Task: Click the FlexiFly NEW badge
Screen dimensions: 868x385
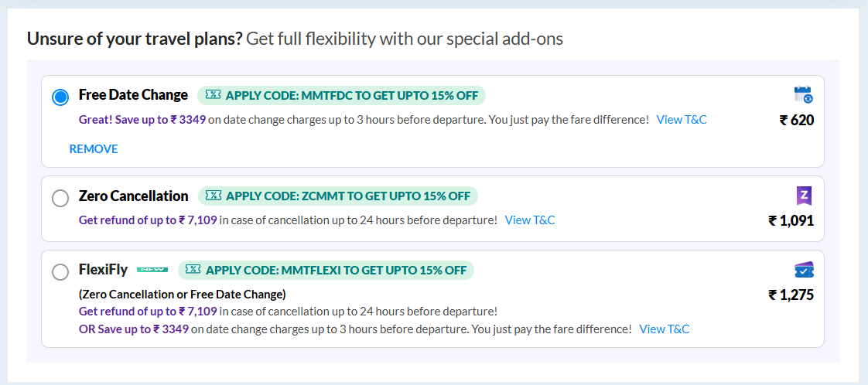Action: 152,270
